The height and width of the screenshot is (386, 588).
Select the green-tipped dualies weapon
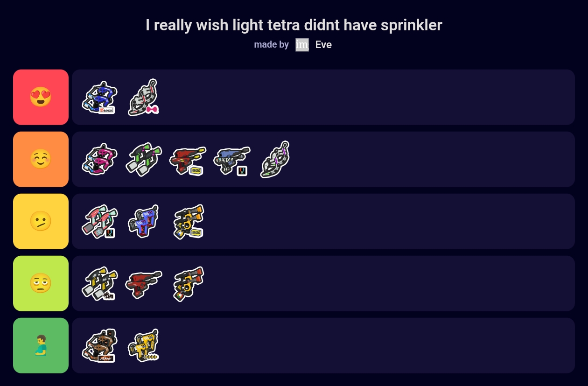143,159
